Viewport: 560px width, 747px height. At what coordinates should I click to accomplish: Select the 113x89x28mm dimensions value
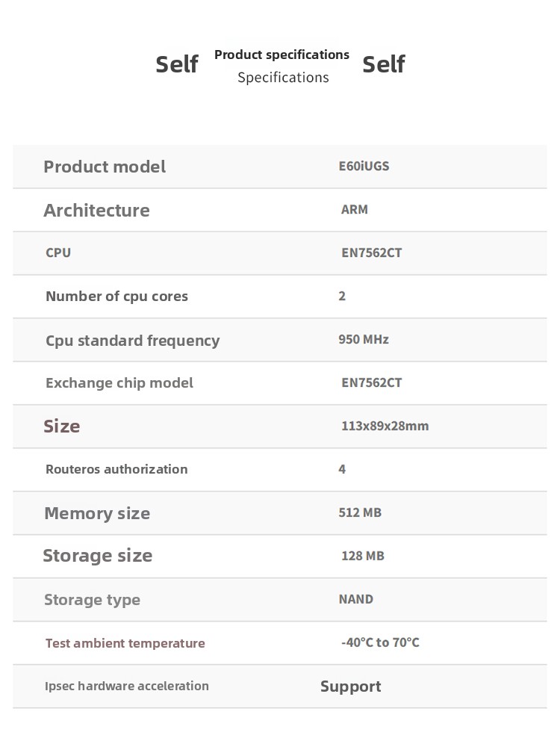[x=385, y=426]
